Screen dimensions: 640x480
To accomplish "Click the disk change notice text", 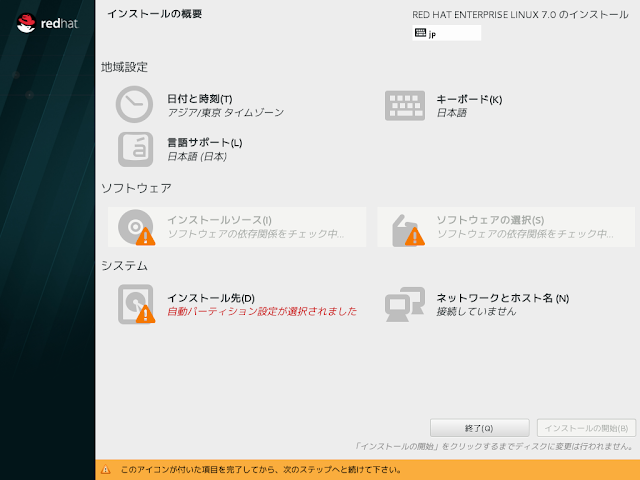I will click(493, 446).
